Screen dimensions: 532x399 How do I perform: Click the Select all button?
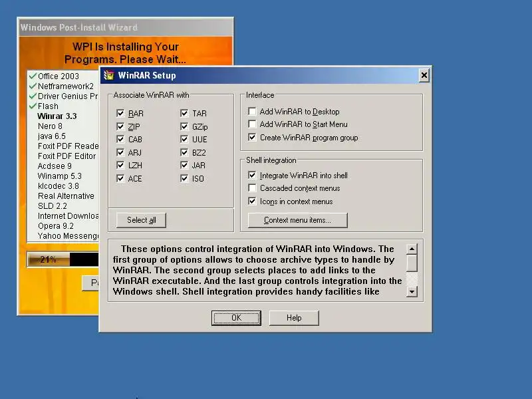click(x=141, y=220)
